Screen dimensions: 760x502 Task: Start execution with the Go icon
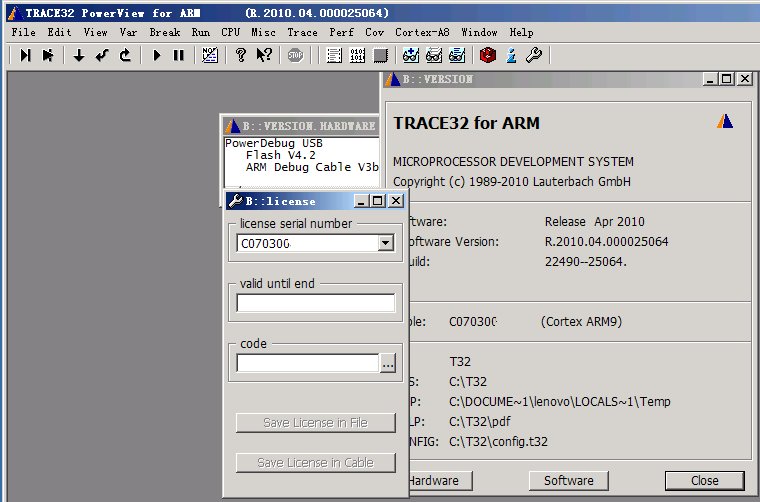(157, 55)
